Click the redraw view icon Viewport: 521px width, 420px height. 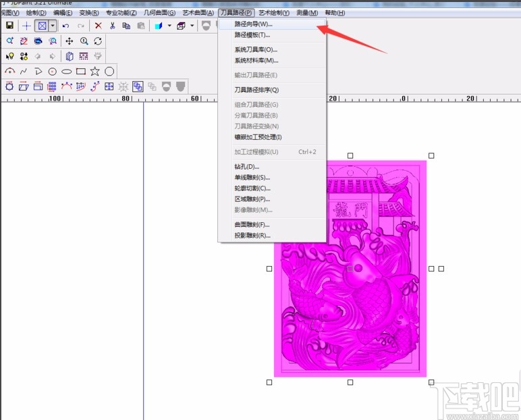point(24,41)
